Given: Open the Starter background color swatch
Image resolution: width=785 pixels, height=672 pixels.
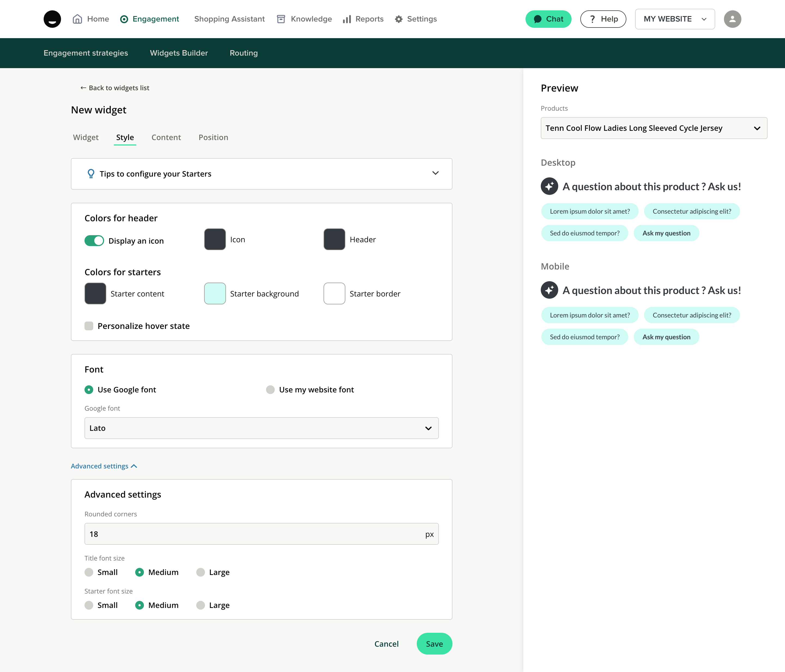Looking at the screenshot, I should (215, 293).
